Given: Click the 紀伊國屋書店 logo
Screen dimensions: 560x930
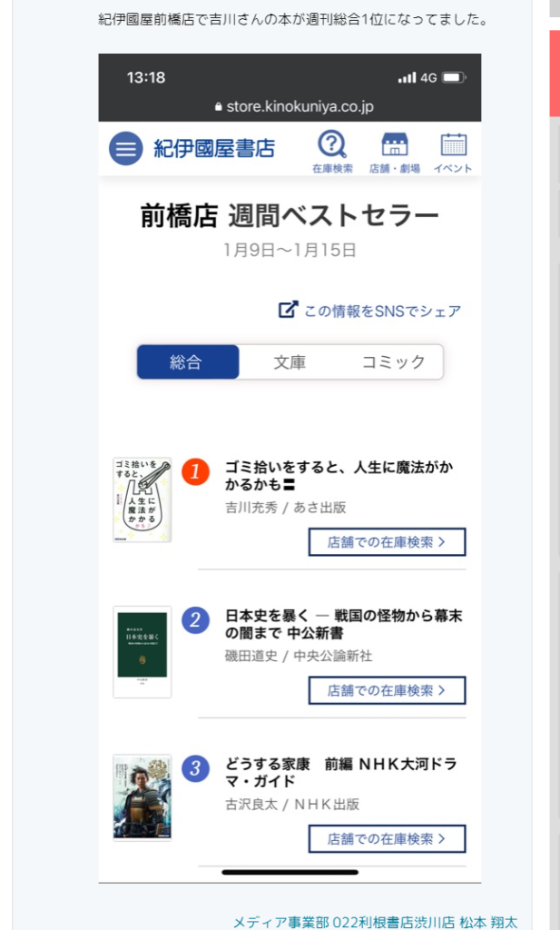Looking at the screenshot, I should click(x=214, y=148).
